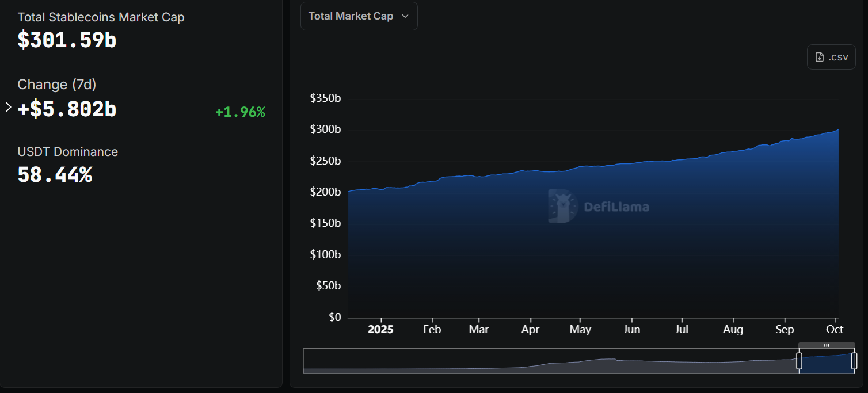868x393 pixels.
Task: Click the 58.44% USDT Dominance value
Action: click(55, 175)
